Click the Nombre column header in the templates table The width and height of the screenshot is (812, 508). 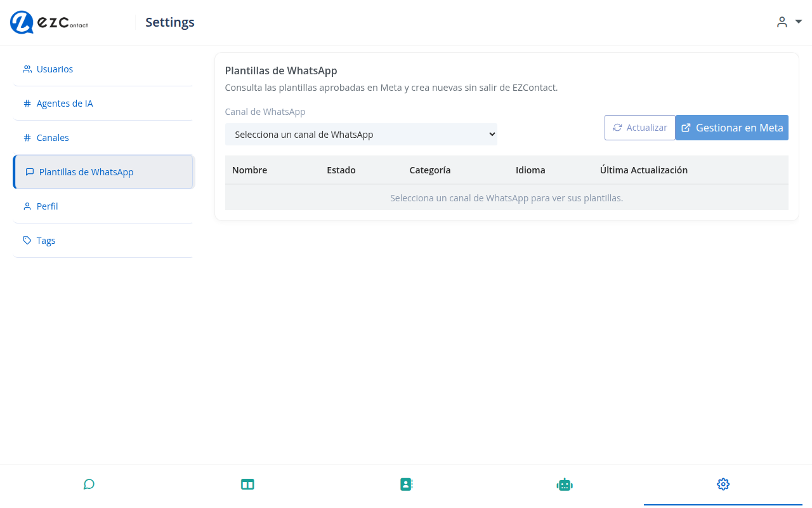click(x=249, y=170)
